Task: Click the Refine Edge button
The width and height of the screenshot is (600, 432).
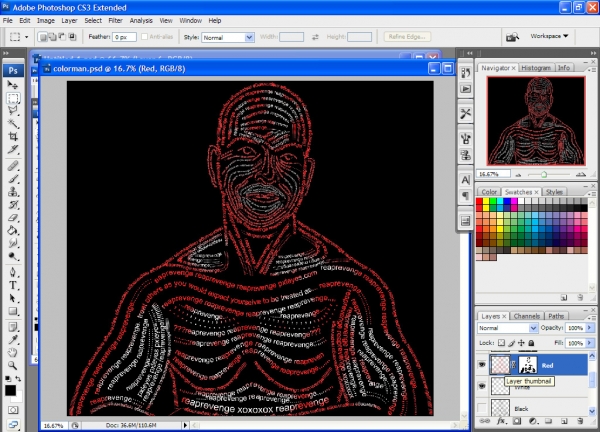Action: coord(407,37)
